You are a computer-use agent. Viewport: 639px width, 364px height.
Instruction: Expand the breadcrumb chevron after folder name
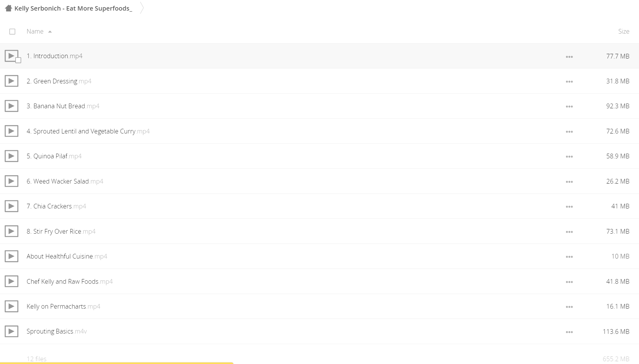[142, 8]
